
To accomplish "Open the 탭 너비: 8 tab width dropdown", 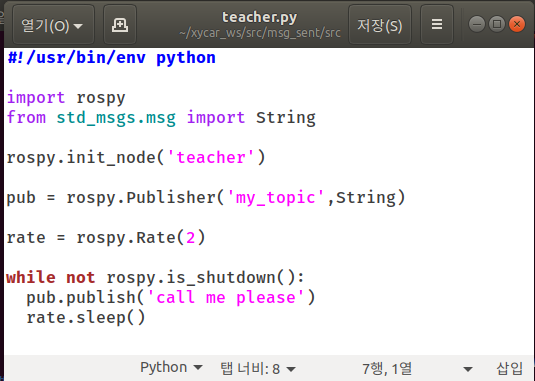I will click(258, 368).
